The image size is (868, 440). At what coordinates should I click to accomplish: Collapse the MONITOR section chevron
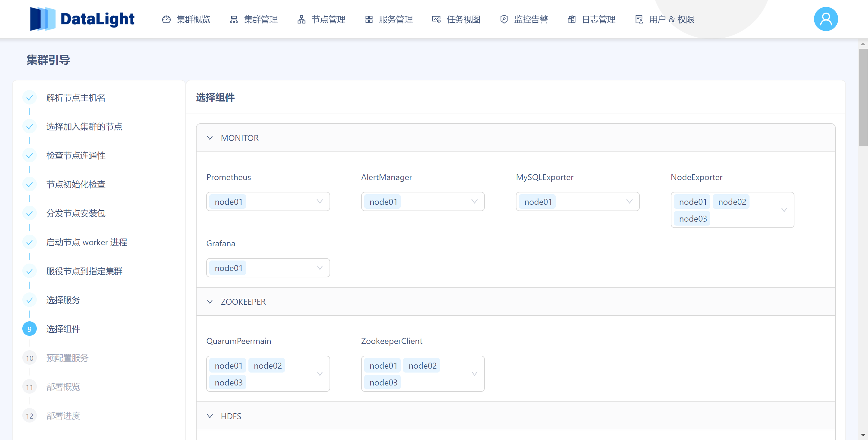210,138
